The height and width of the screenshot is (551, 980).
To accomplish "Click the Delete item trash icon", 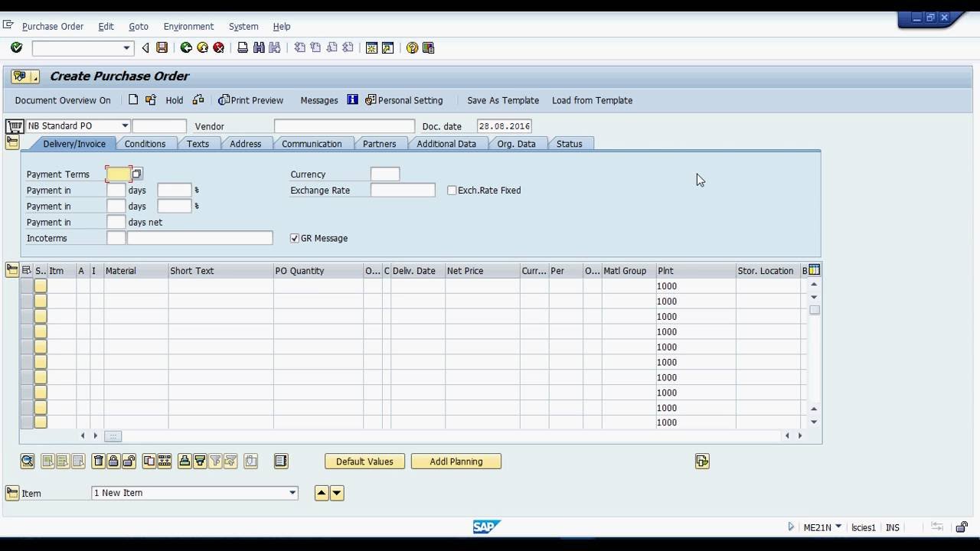I will point(98,461).
